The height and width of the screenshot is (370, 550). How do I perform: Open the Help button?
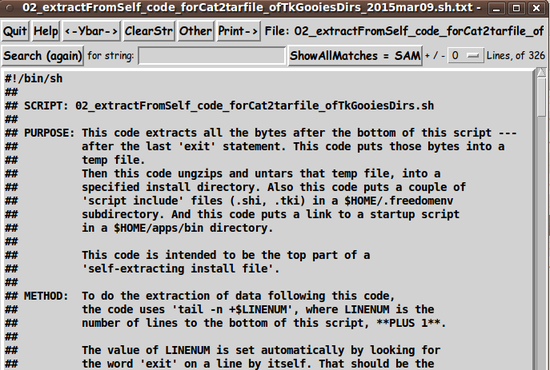46,32
